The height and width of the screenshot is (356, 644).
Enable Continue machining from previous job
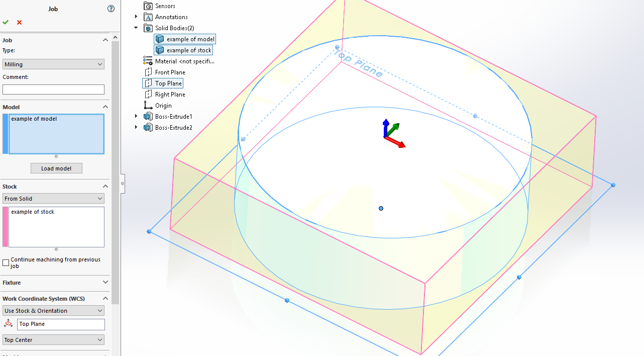(5, 262)
